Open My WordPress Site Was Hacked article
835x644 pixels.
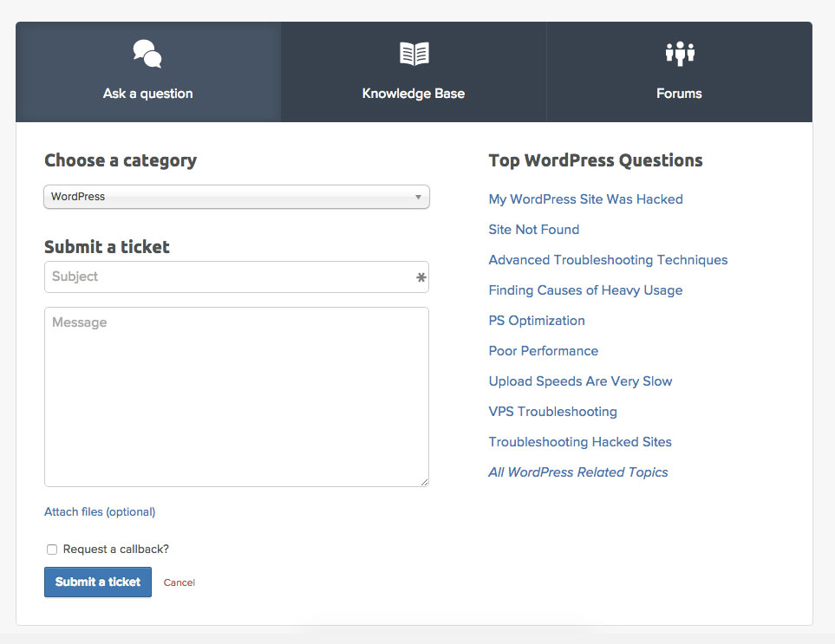pyautogui.click(x=585, y=199)
